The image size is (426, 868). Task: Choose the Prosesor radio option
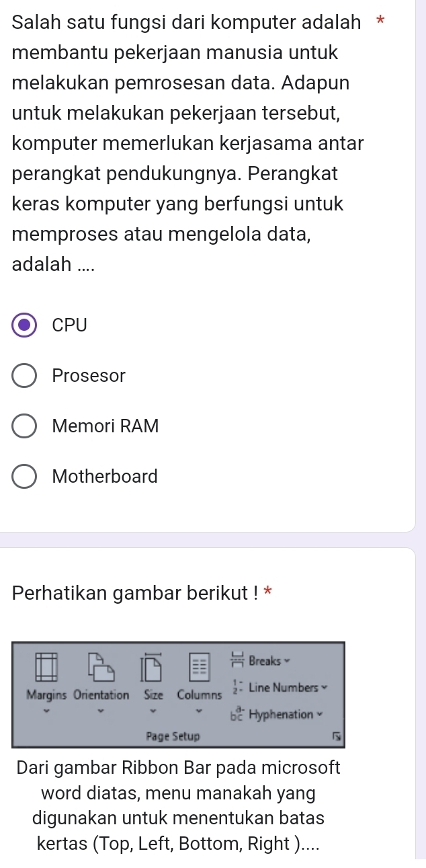point(25,376)
